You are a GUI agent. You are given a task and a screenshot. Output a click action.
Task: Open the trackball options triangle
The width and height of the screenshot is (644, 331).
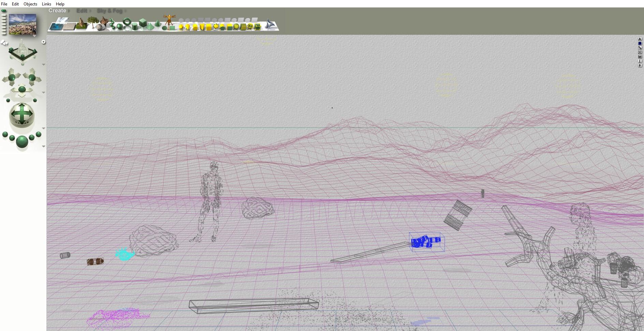click(x=43, y=129)
